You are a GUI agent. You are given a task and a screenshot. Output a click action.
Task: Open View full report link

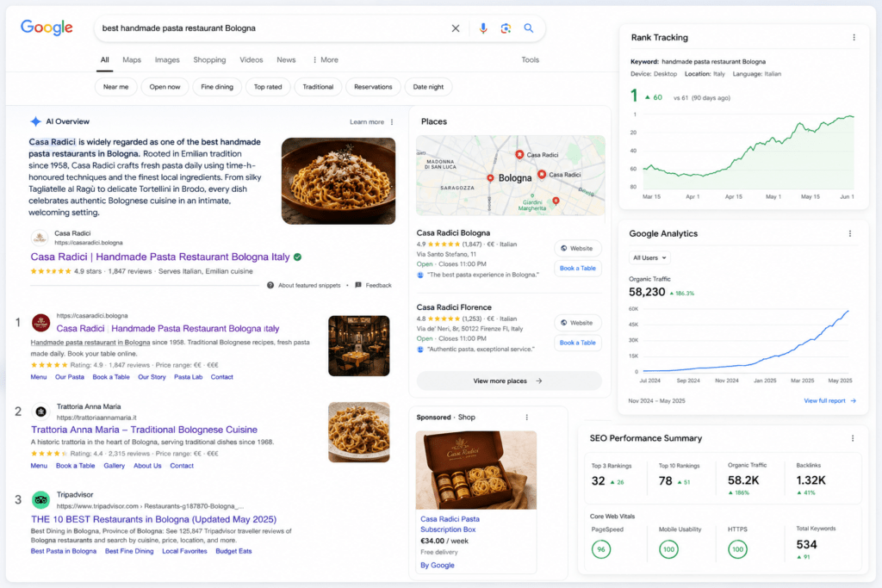[829, 401]
